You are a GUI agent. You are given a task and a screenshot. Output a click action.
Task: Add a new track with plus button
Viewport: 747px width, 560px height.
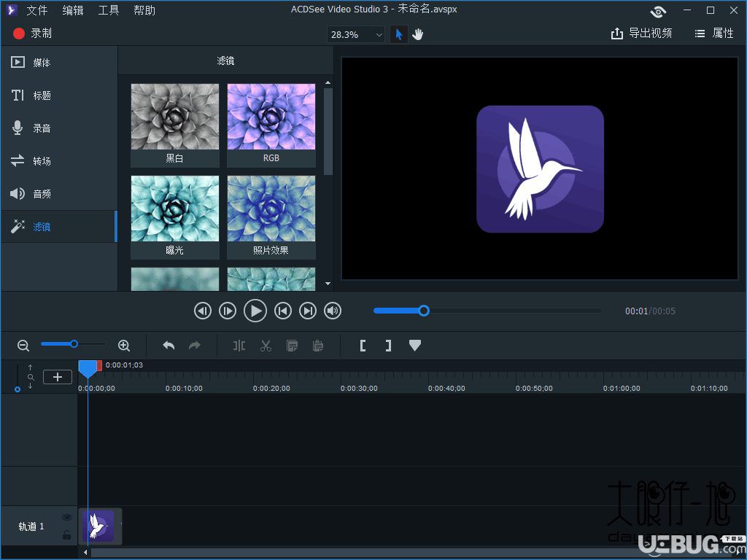[x=58, y=377]
